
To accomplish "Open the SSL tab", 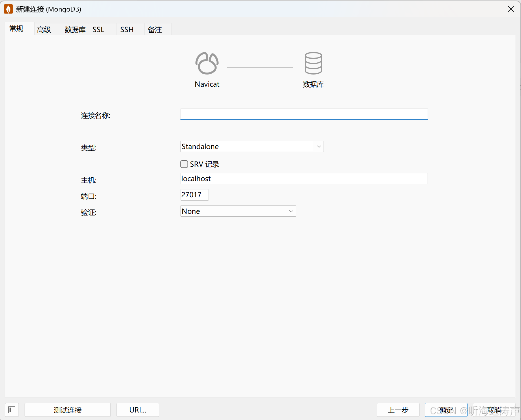I will pos(98,29).
